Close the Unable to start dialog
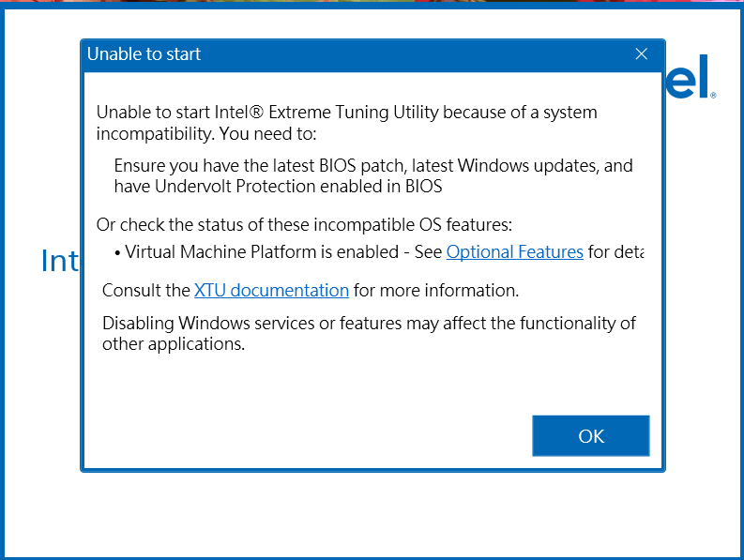 [x=642, y=54]
